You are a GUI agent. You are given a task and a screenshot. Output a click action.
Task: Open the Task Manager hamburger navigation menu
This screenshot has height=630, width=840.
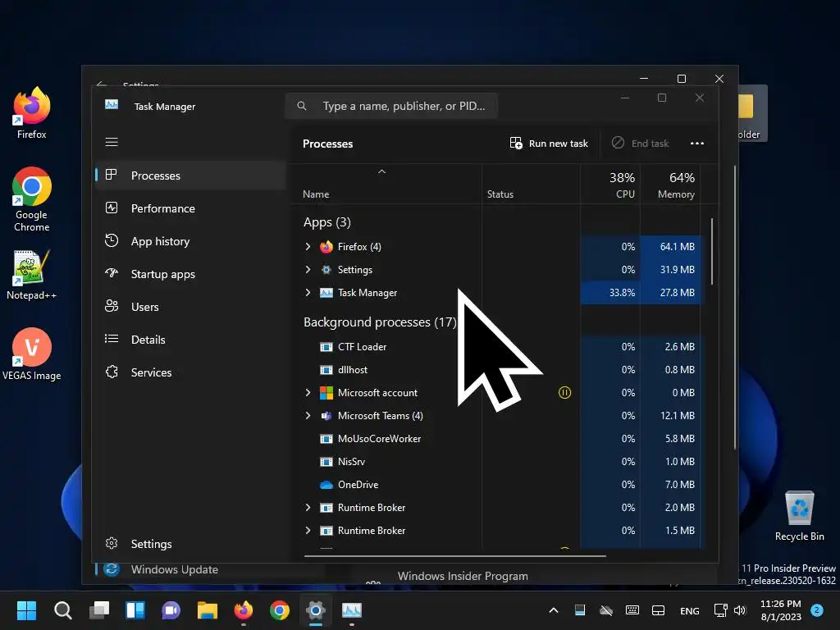click(x=112, y=142)
